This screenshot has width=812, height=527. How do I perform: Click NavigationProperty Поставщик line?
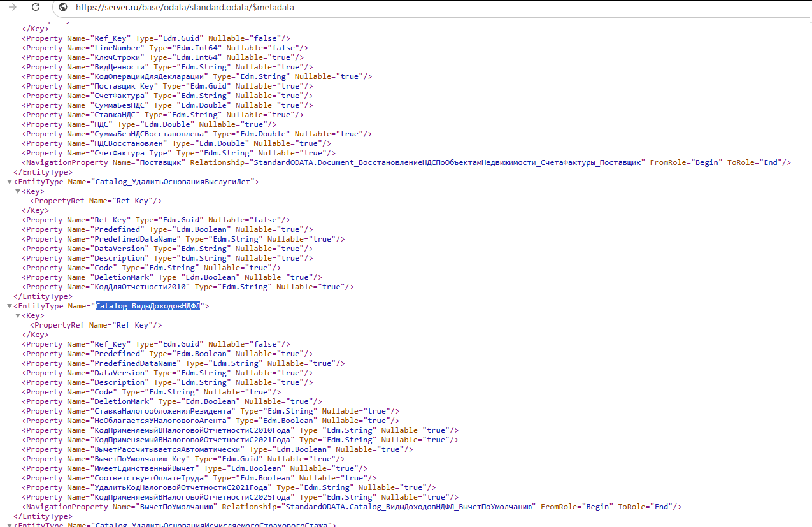click(406, 162)
